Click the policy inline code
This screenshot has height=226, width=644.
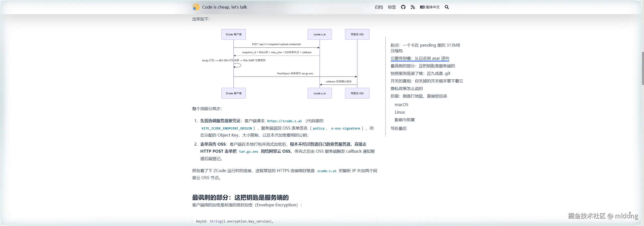(319, 128)
